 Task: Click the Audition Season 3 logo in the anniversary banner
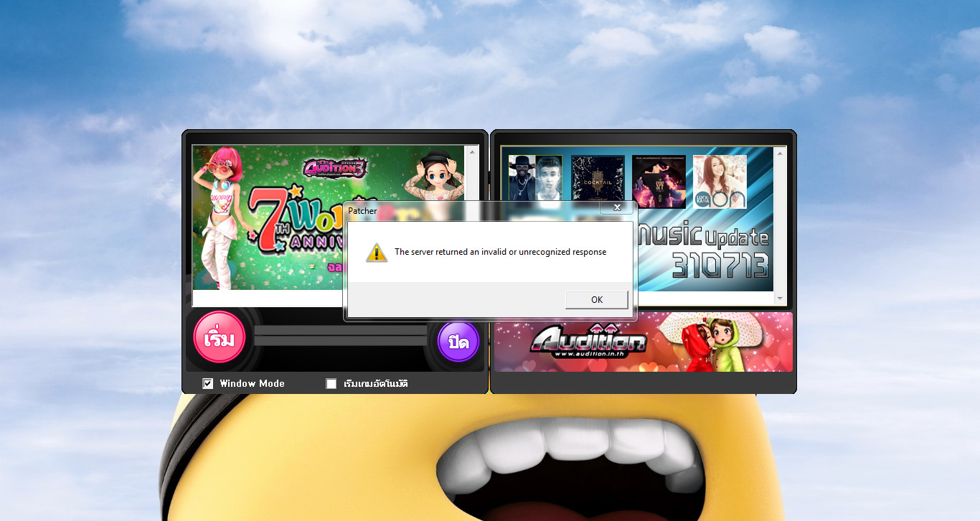pos(334,168)
